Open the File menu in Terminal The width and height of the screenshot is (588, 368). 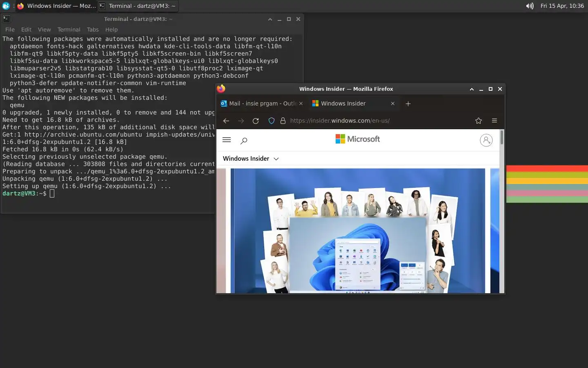pos(10,29)
